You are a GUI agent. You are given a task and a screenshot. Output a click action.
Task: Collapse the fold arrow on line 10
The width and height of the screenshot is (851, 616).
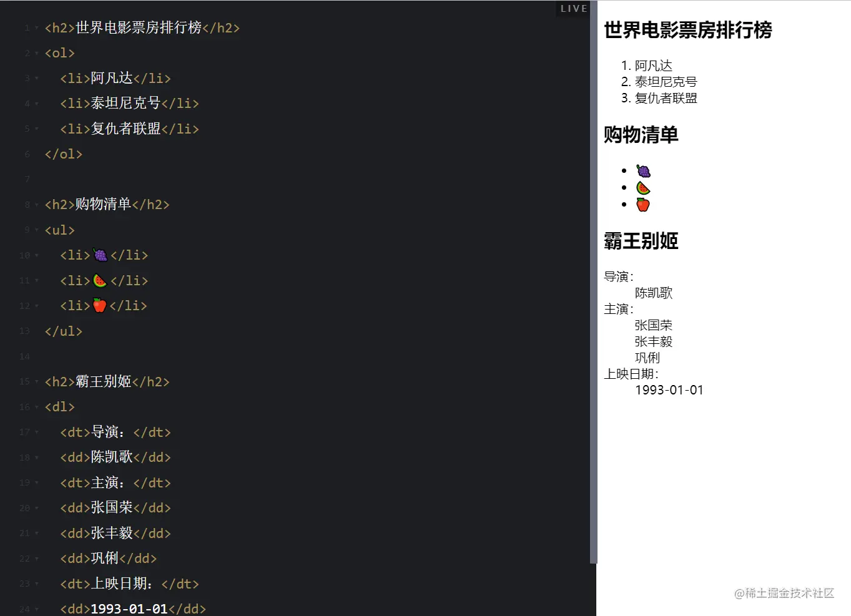[x=37, y=255]
